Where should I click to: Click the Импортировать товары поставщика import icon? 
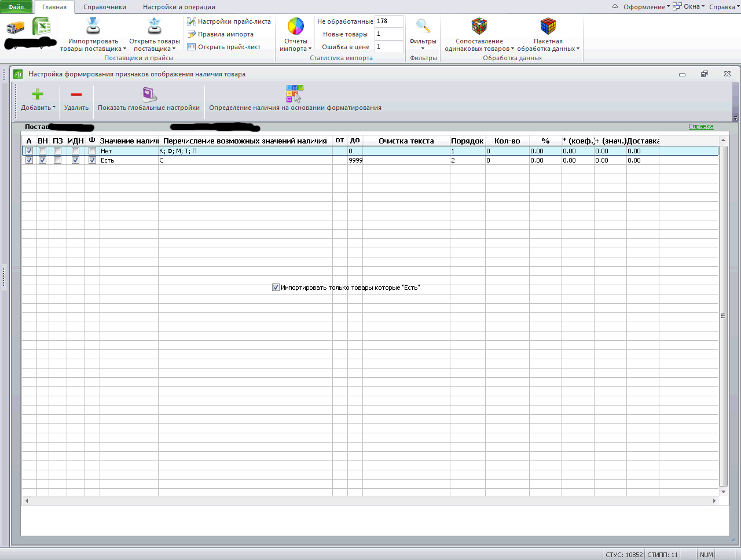[x=93, y=26]
